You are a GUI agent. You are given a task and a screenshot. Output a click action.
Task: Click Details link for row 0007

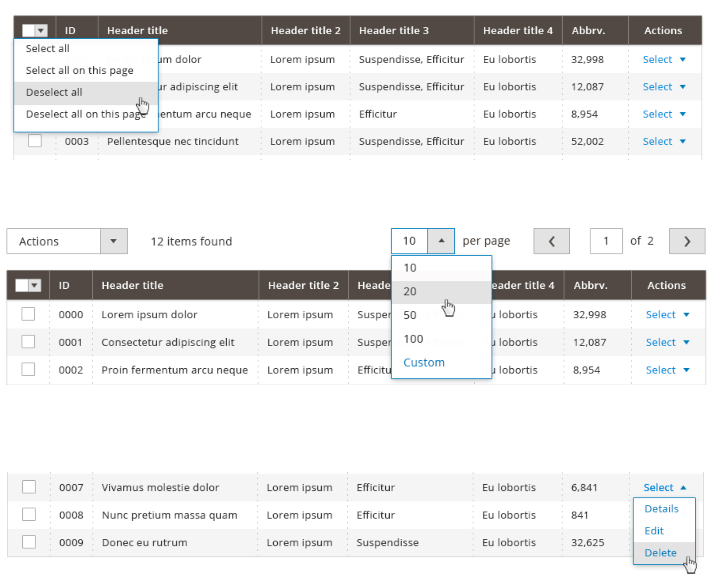point(661,508)
